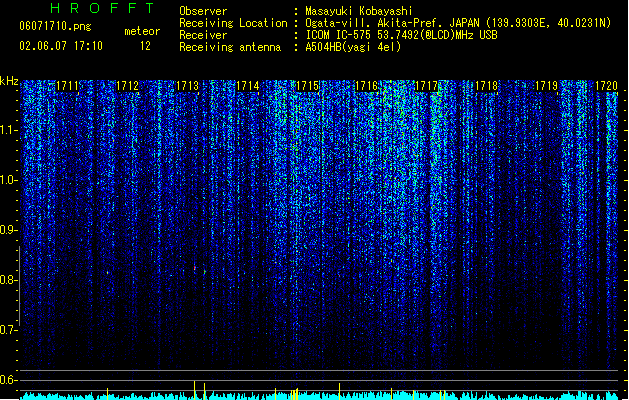Image resolution: width=629 pixels, height=400 pixels.
Task: Click the A504HB(yagi 4el) antenna text
Action: click(x=353, y=47)
